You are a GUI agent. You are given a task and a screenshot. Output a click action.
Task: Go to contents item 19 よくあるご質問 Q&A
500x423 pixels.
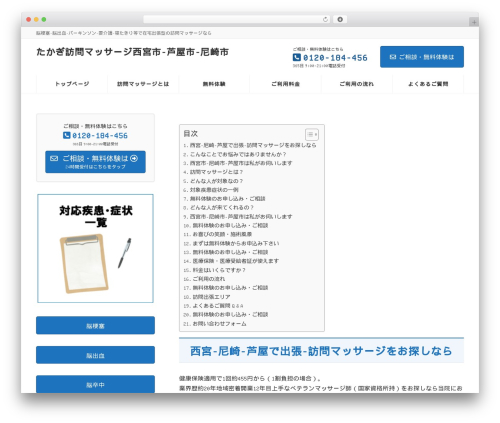pos(218,306)
